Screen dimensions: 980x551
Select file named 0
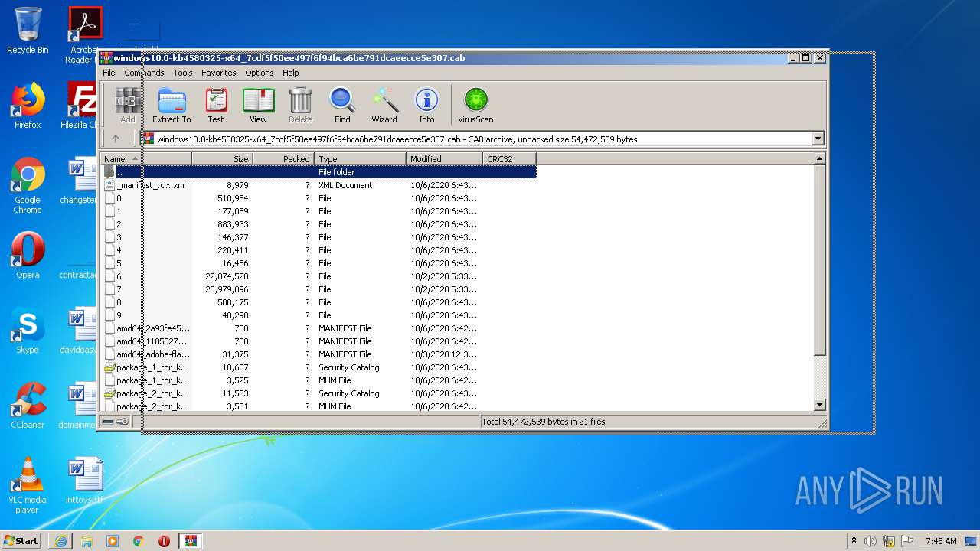tap(318, 198)
